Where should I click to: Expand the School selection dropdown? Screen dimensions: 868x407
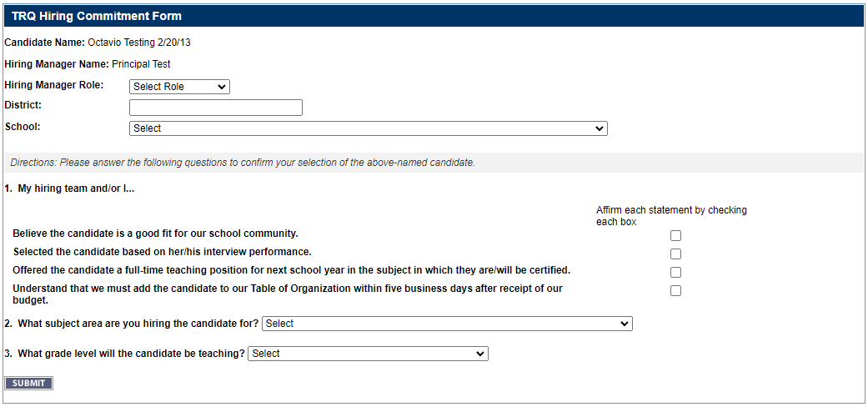[x=369, y=128]
